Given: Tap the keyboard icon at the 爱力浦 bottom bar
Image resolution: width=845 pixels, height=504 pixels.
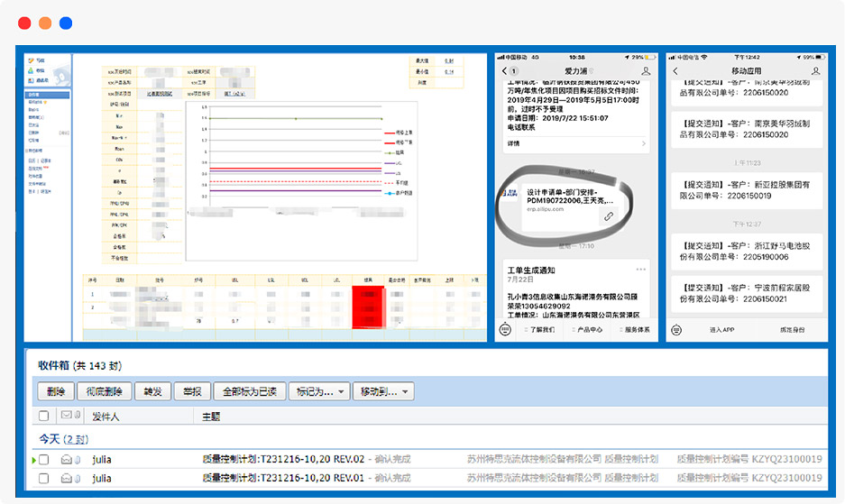Looking at the screenshot, I should click(506, 330).
